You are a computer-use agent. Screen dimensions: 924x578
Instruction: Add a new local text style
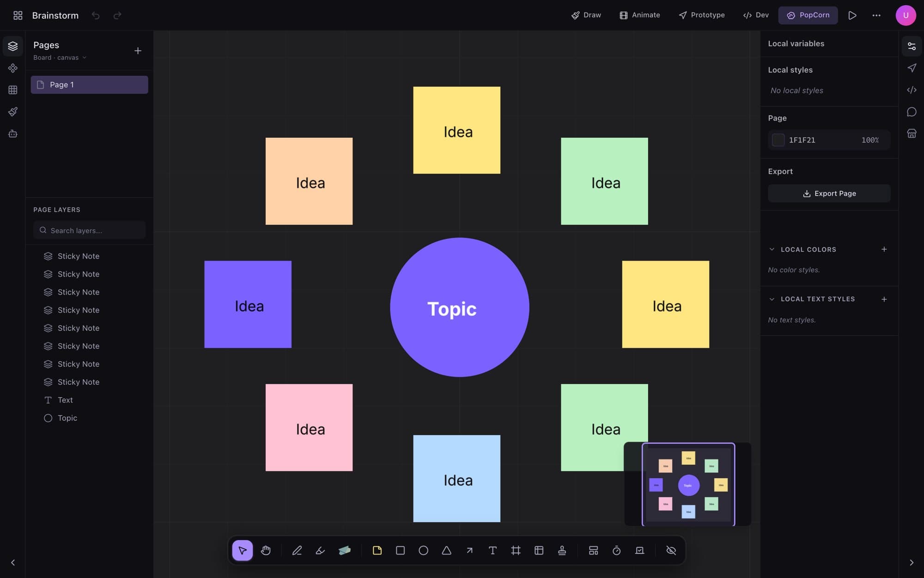tap(884, 299)
